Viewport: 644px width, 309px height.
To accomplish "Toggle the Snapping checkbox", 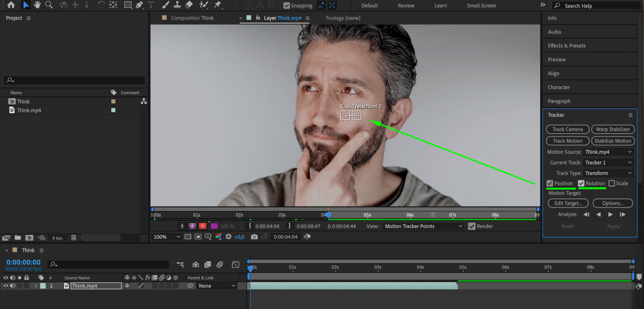I will pyautogui.click(x=286, y=5).
